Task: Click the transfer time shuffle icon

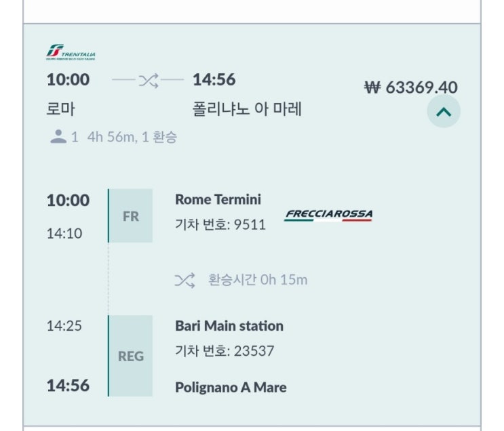Action: 185,280
